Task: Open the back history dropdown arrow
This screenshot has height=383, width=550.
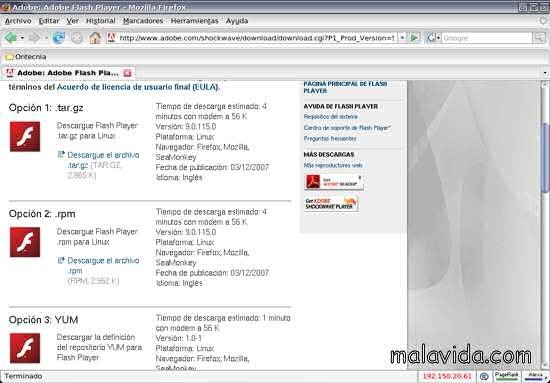Action: [22, 38]
